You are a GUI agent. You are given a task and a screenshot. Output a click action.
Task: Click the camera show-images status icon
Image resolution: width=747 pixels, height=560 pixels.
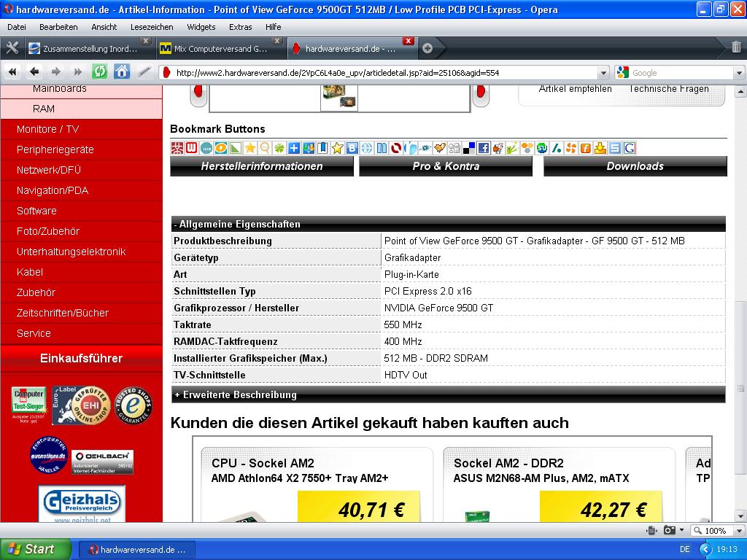point(670,530)
